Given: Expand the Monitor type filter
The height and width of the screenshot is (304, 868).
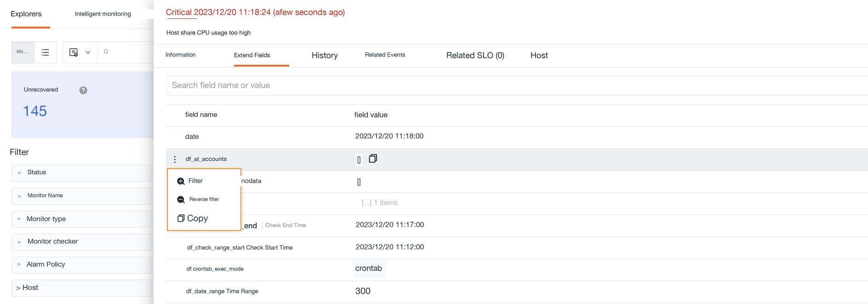Looking at the screenshot, I should [82, 219].
